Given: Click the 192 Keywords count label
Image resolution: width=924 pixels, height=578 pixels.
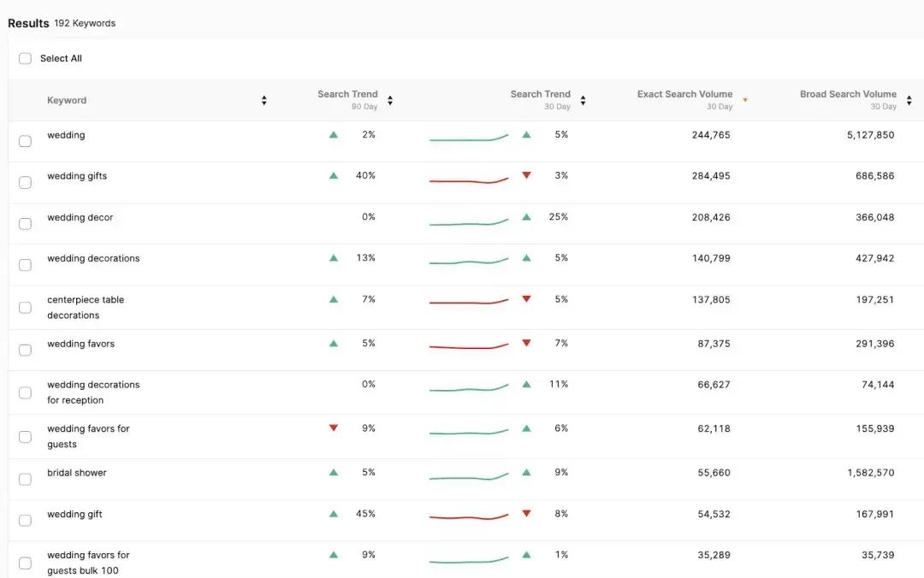Looking at the screenshot, I should click(85, 23).
